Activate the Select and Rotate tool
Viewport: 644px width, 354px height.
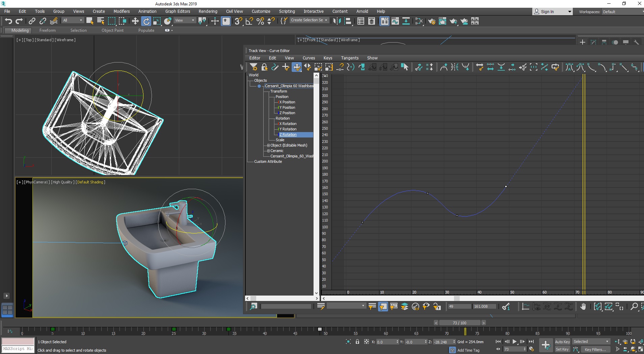coord(146,21)
